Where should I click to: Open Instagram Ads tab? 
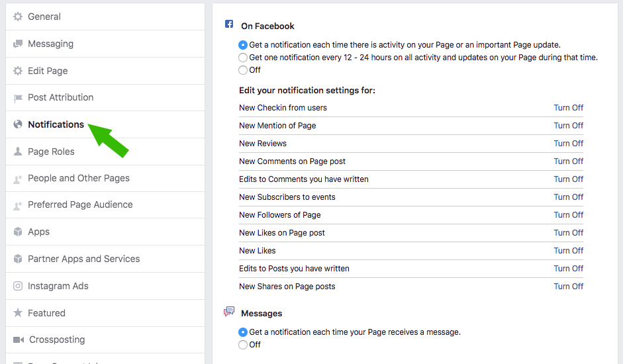105,286
